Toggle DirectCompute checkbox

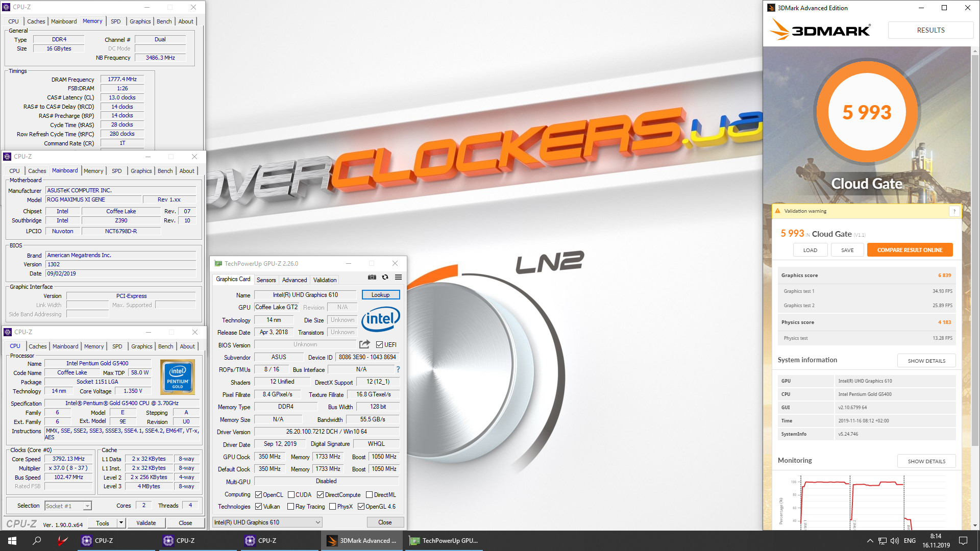(320, 495)
